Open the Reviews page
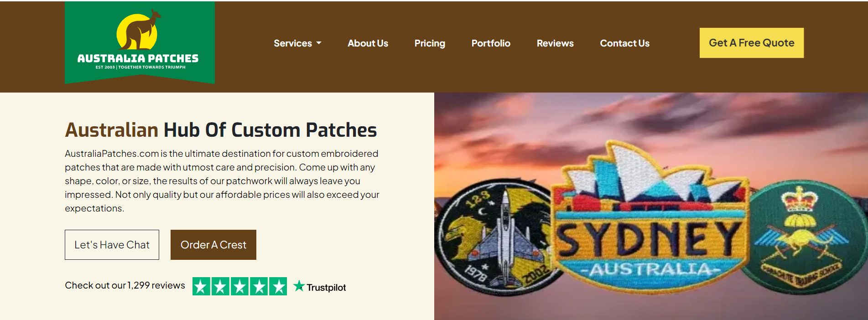 [555, 43]
